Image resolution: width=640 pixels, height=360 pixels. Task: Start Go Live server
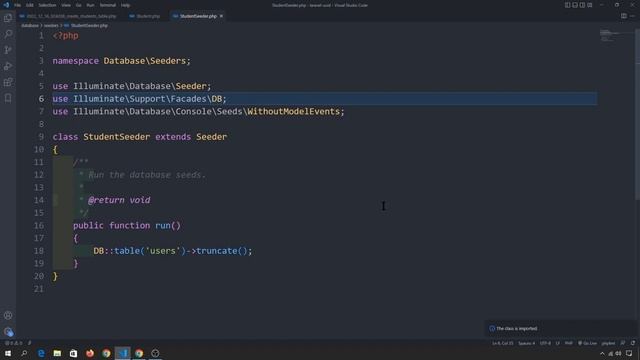tap(587, 343)
